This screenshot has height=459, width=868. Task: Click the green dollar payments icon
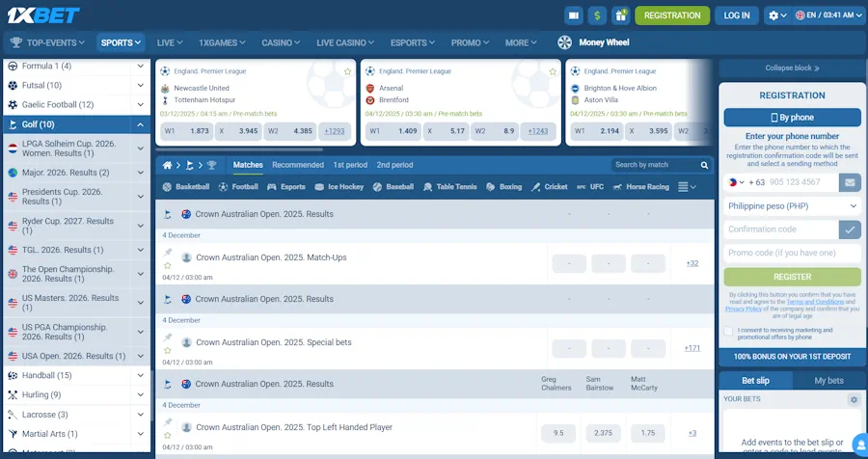597,15
